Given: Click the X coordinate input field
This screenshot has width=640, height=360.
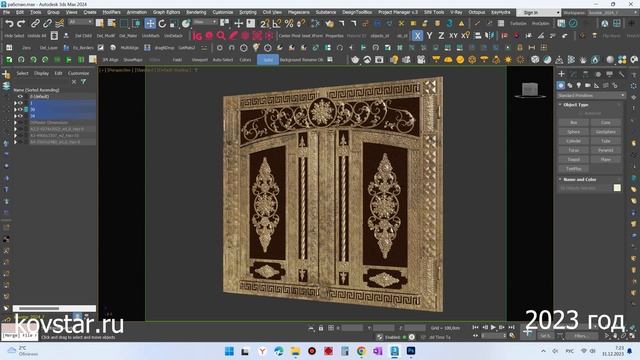Looking at the screenshot, I should pos(352,328).
